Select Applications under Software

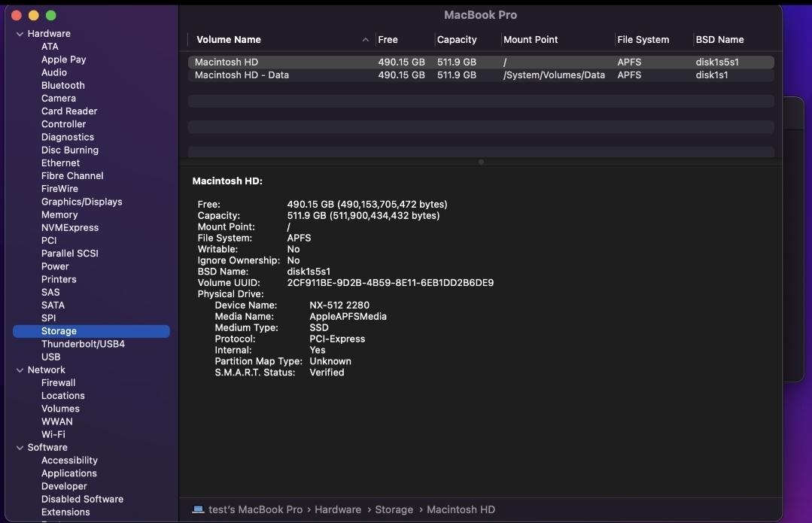tap(69, 474)
